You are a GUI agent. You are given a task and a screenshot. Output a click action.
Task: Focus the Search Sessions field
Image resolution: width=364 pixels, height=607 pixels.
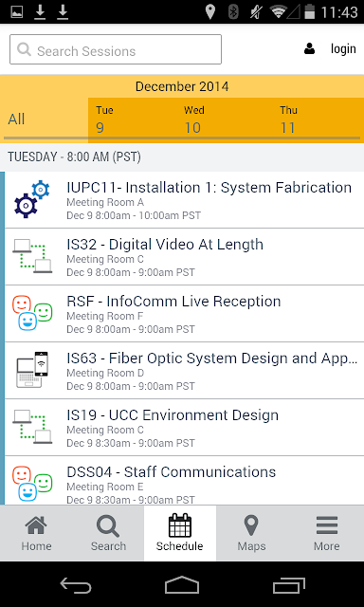(116, 49)
